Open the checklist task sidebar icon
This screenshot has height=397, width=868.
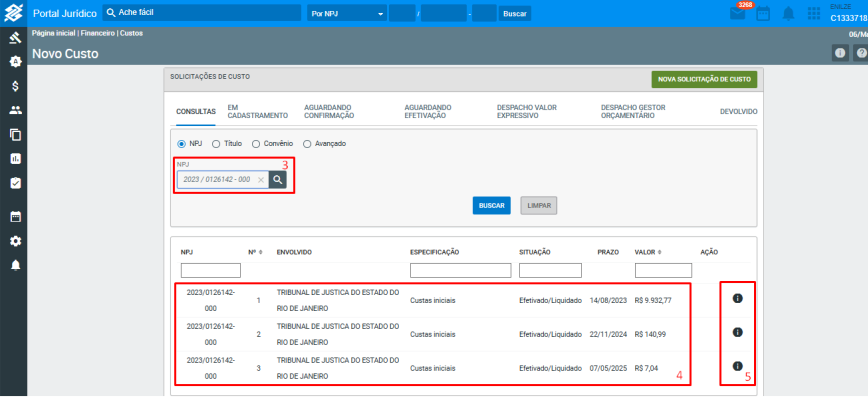coord(16,183)
